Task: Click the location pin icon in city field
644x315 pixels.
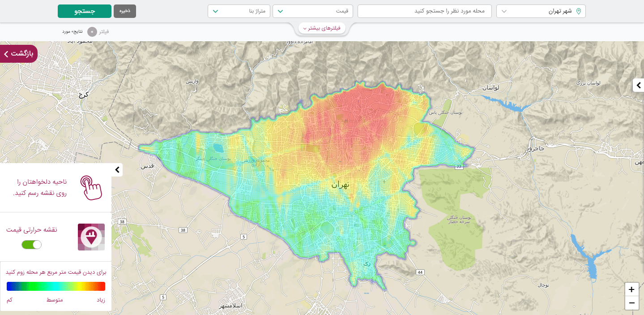Action: (579, 11)
